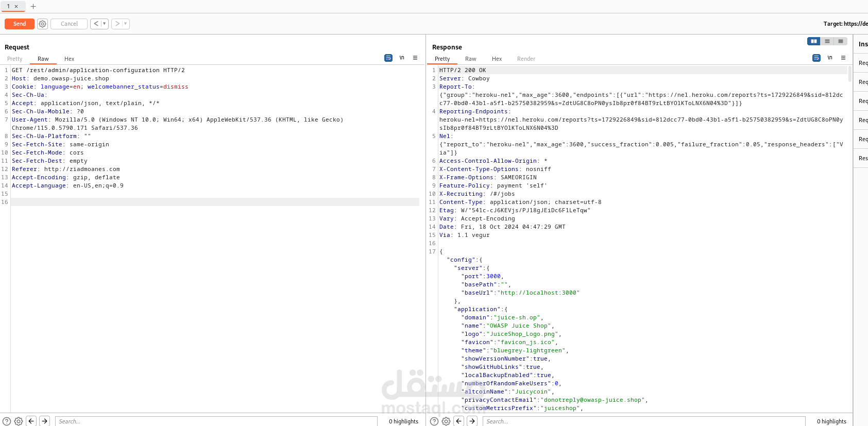Click 0 highlights label under Response

pos(831,421)
